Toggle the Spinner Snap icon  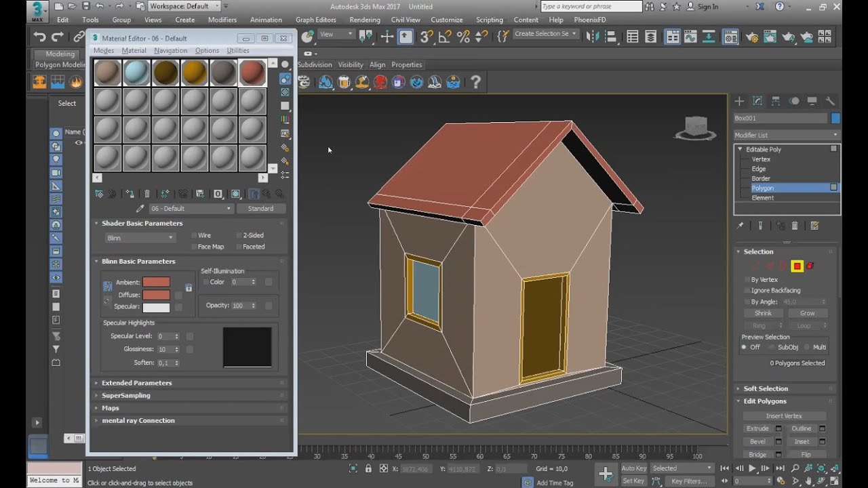point(483,37)
